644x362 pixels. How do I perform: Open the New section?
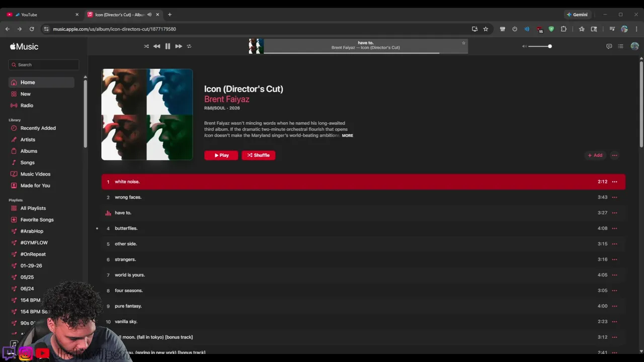[x=41, y=94]
